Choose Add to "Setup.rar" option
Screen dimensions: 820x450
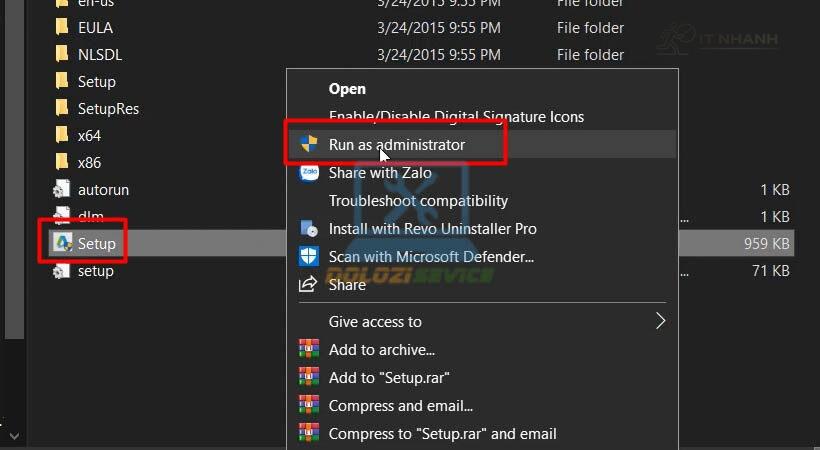(x=389, y=378)
